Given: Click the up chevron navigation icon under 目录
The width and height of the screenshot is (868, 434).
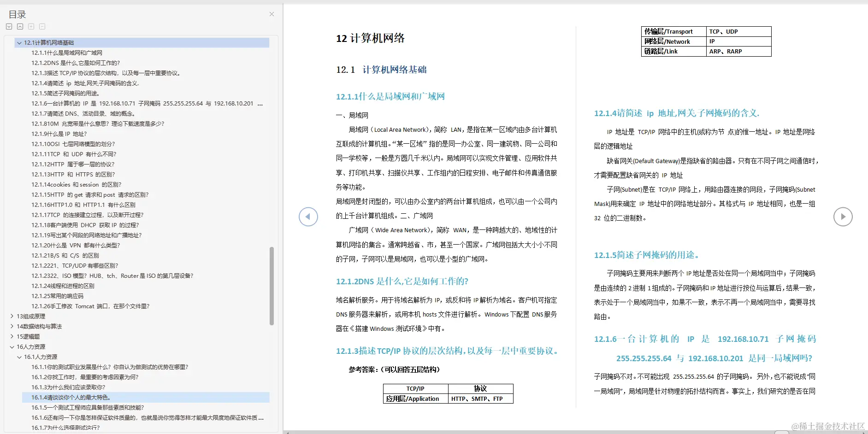Looking at the screenshot, I should click(20, 27).
